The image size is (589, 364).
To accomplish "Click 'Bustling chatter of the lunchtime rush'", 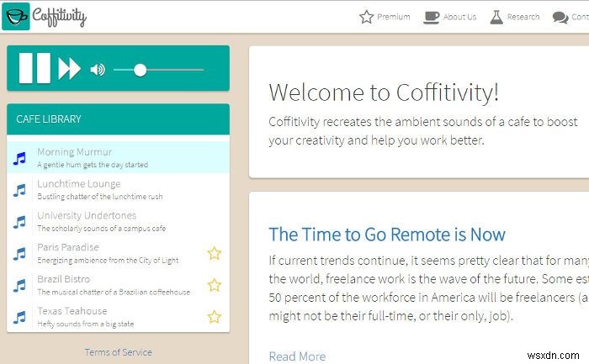I will 100,197.
